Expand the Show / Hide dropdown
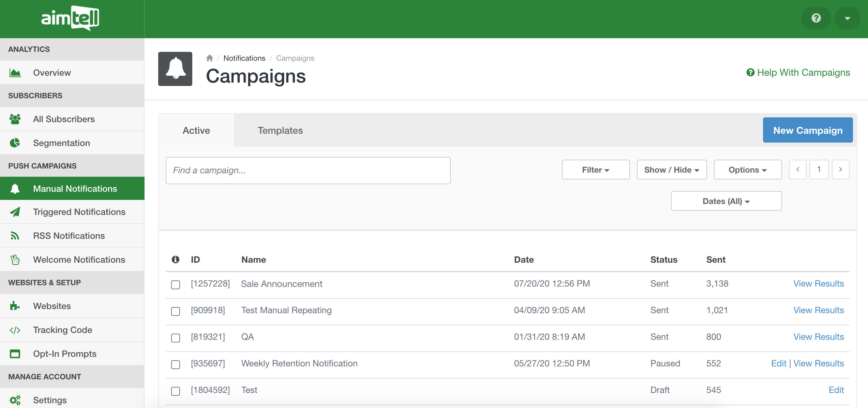Image resolution: width=868 pixels, height=408 pixels. [671, 170]
